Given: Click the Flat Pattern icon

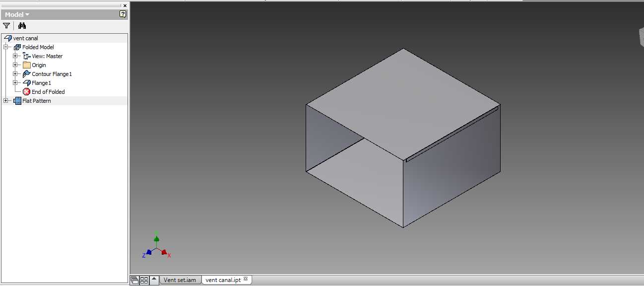Looking at the screenshot, I should [x=17, y=101].
